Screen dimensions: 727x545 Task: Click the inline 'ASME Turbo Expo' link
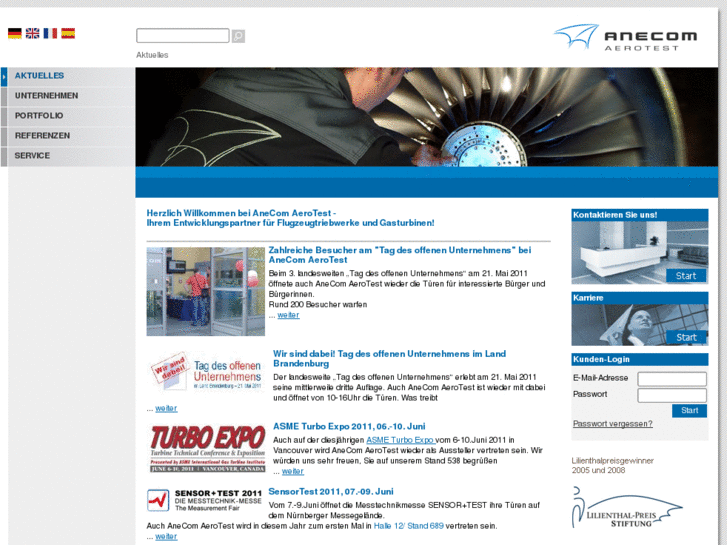coord(401,440)
